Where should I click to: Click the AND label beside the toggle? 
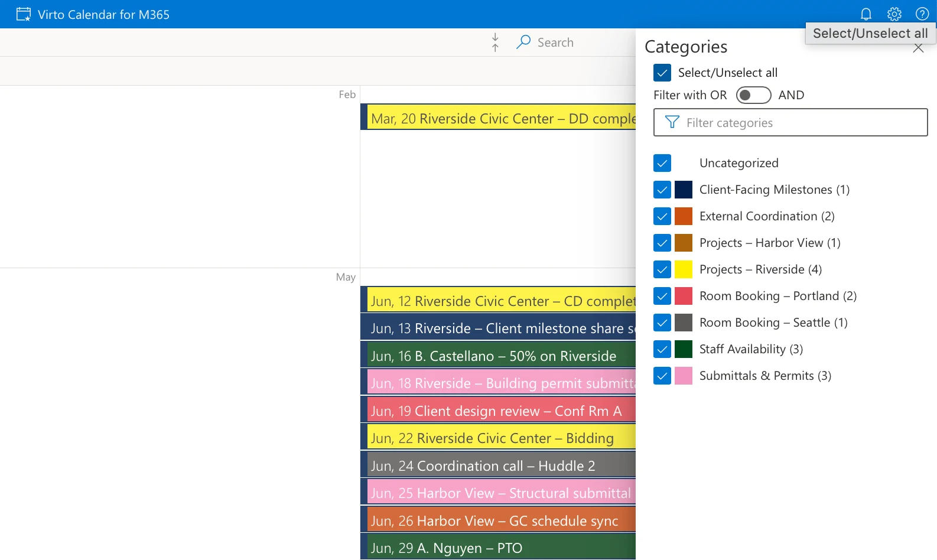(x=791, y=95)
